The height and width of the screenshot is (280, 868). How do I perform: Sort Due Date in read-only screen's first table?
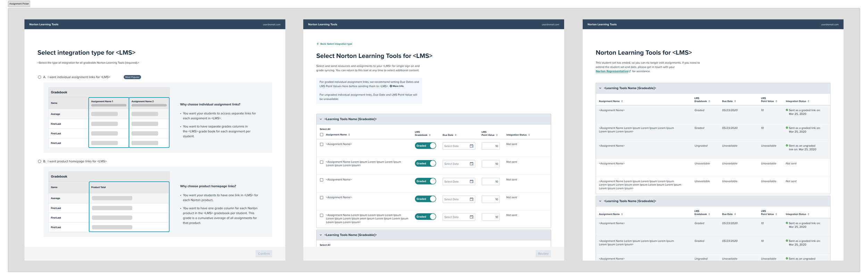(x=735, y=101)
